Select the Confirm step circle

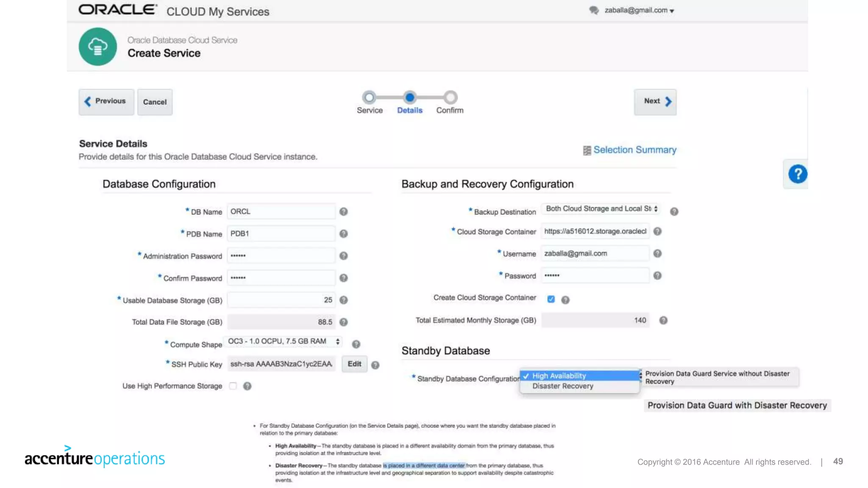click(450, 97)
